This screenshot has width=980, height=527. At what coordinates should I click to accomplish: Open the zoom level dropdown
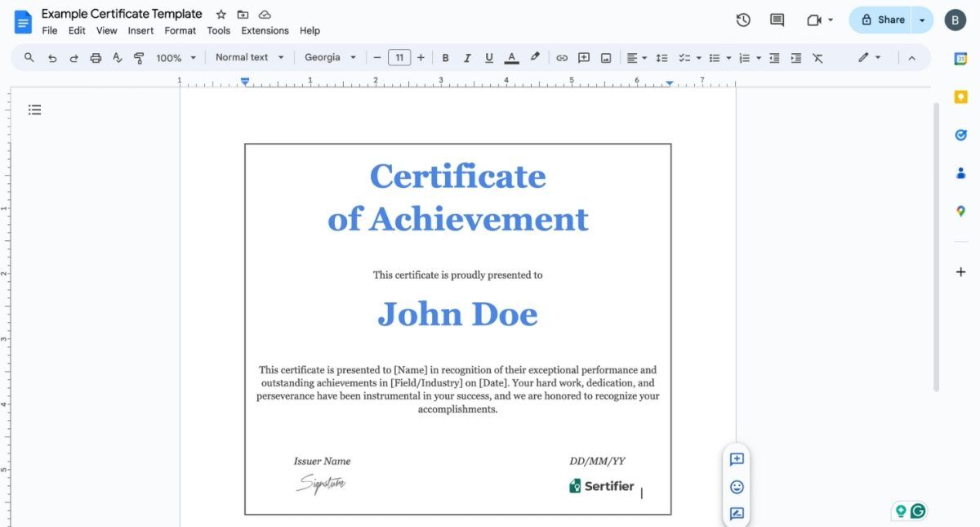[x=175, y=57]
